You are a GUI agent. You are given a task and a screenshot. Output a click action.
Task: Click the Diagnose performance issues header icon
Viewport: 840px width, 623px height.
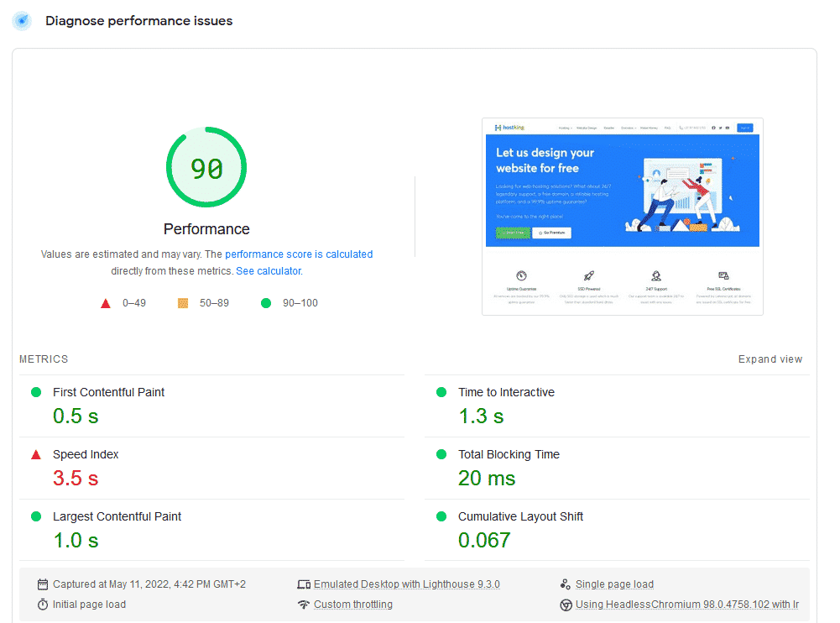(x=22, y=21)
